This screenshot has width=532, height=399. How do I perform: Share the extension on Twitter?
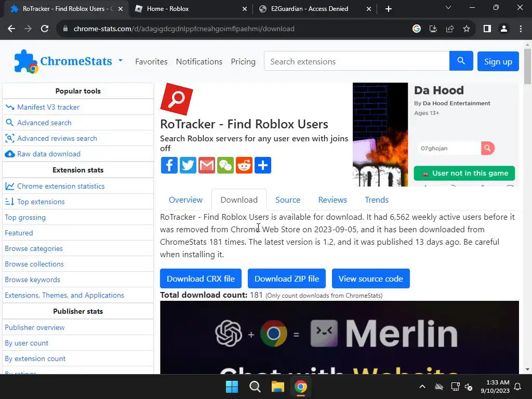click(x=188, y=165)
